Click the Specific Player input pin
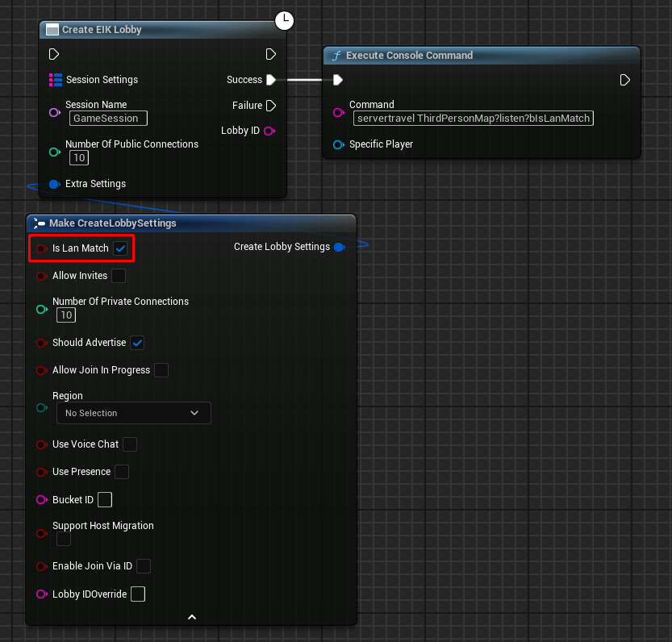This screenshot has width=672, height=642. (339, 144)
